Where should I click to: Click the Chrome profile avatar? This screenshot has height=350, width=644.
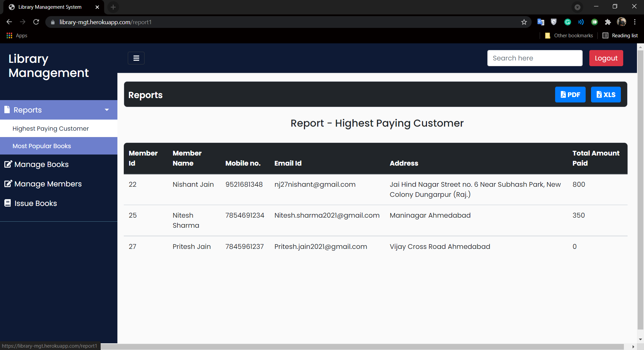pyautogui.click(x=622, y=22)
